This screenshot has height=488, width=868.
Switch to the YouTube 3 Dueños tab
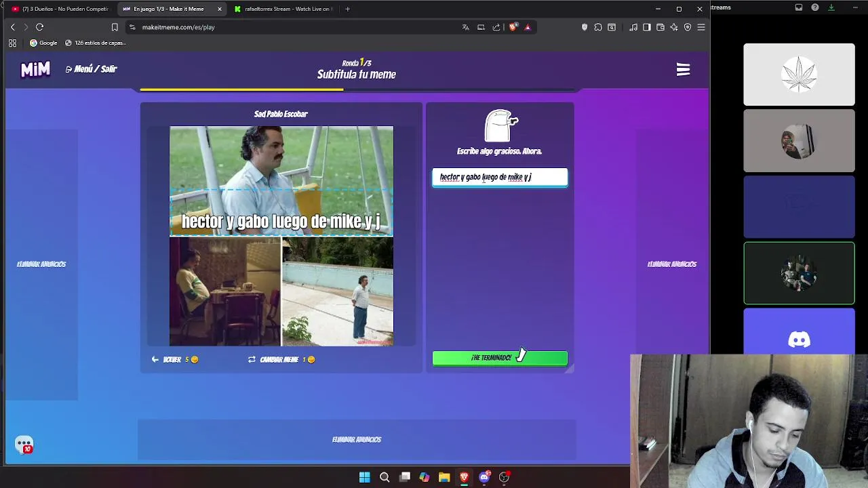(61, 9)
